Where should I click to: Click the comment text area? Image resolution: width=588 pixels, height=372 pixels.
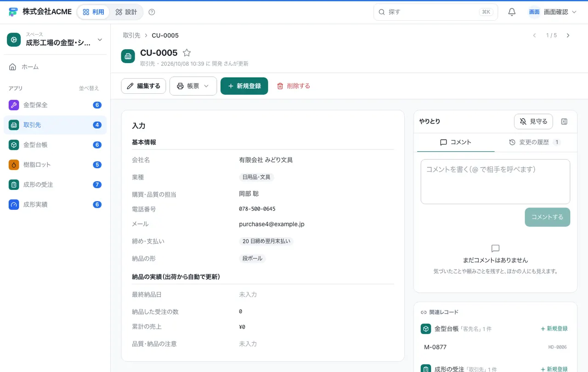[495, 182]
